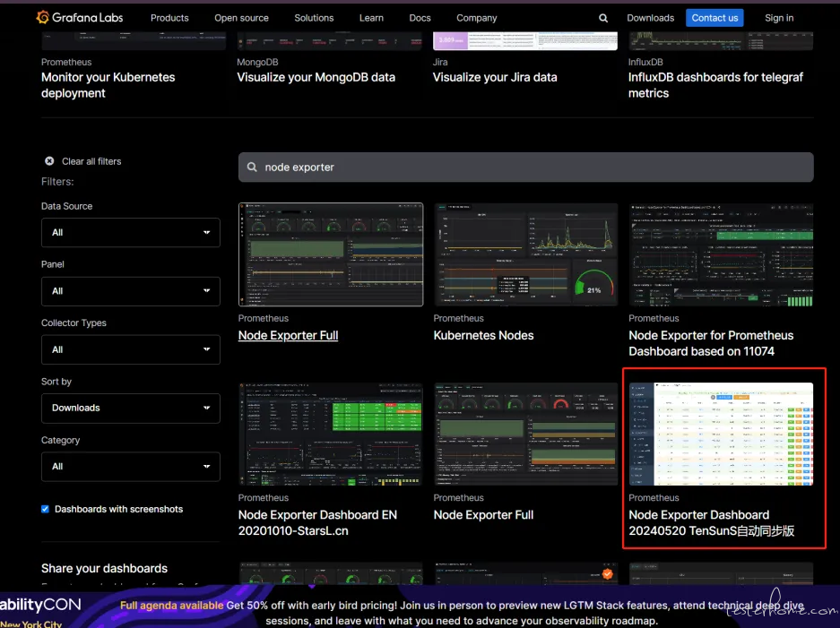This screenshot has width=840, height=628.
Task: Open the search magnifier in top navigation
Action: click(603, 18)
